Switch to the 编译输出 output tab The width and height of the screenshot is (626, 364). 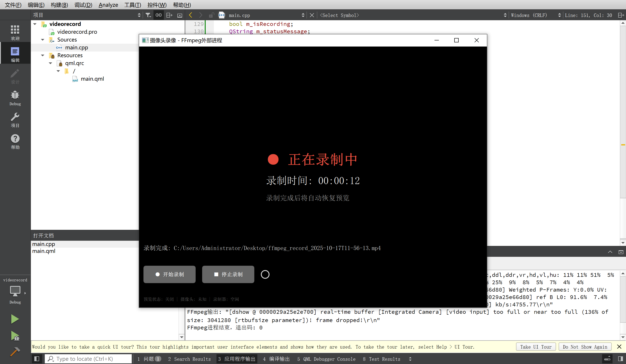pyautogui.click(x=276, y=359)
